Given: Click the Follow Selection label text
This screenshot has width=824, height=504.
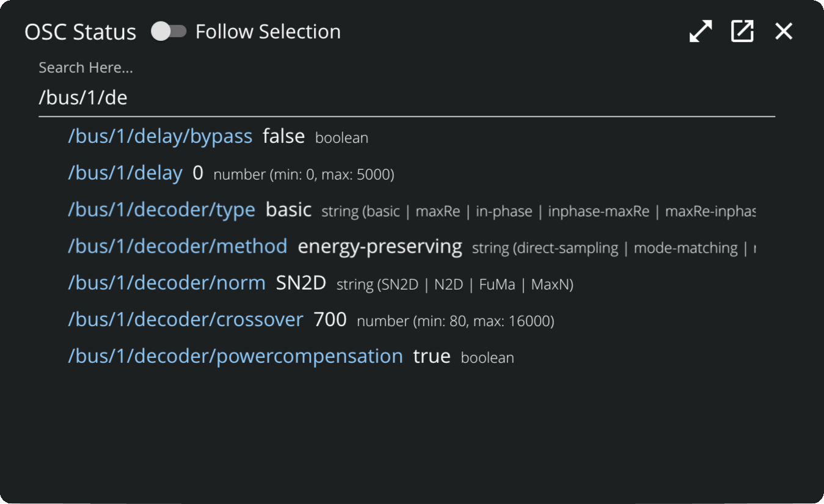Looking at the screenshot, I should tap(268, 32).
